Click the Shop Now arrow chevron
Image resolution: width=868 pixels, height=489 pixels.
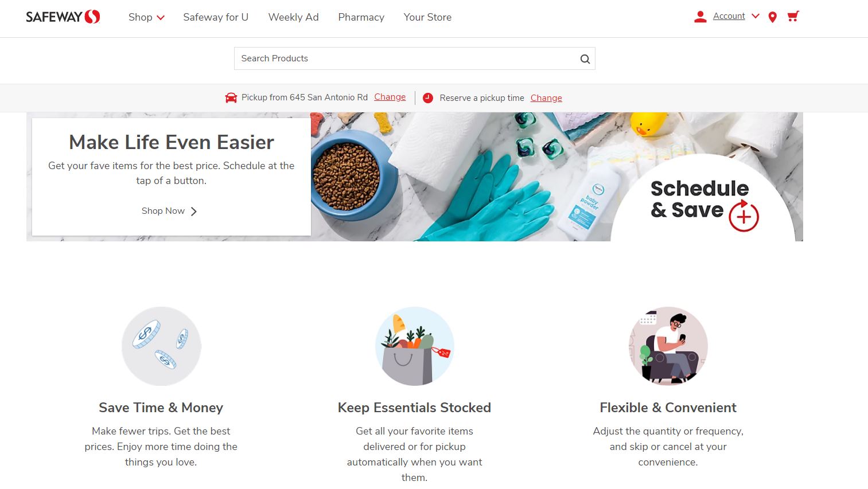coord(194,212)
